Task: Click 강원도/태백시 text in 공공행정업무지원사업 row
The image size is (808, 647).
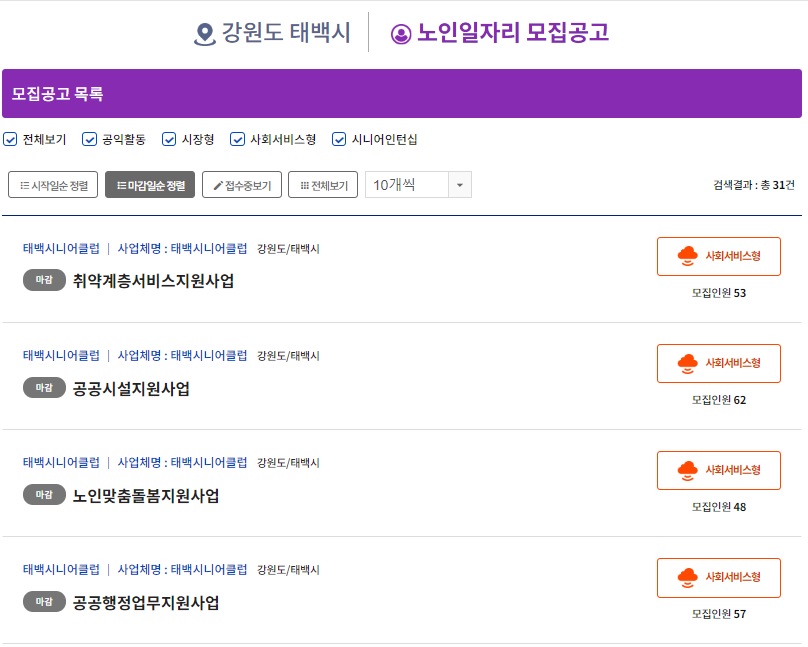Action: [289, 570]
